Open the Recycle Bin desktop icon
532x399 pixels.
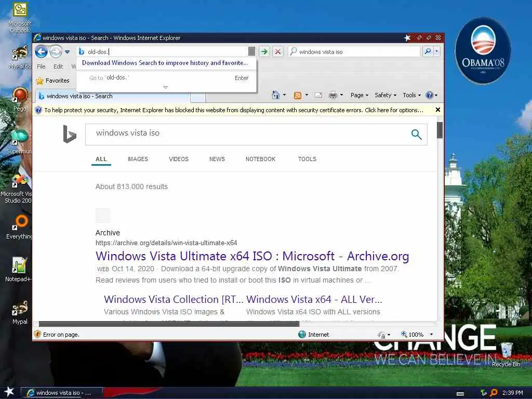click(x=506, y=354)
